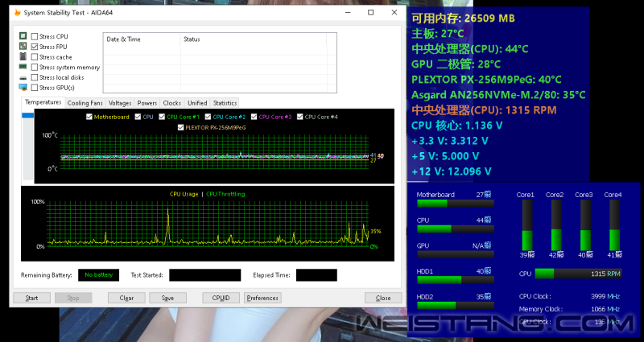This screenshot has height=342, width=644.
Task: Open the Statistics tab
Action: [x=225, y=103]
